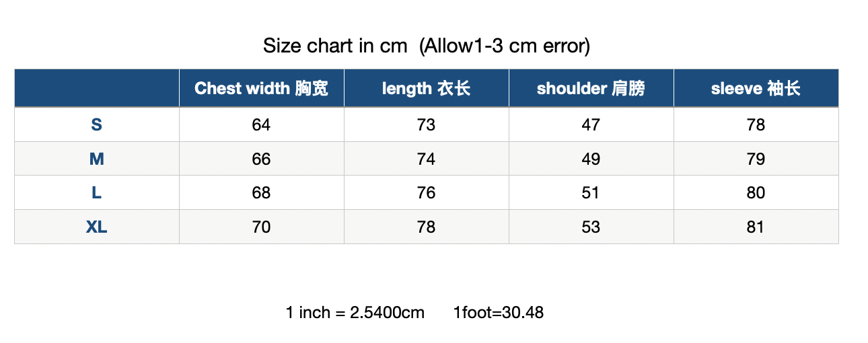The image size is (868, 343).
Task: Select the XL size row label
Action: (96, 227)
